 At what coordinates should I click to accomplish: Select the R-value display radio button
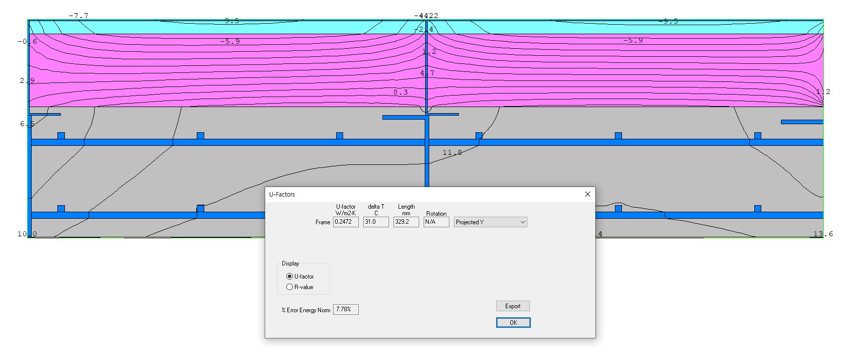(x=289, y=287)
